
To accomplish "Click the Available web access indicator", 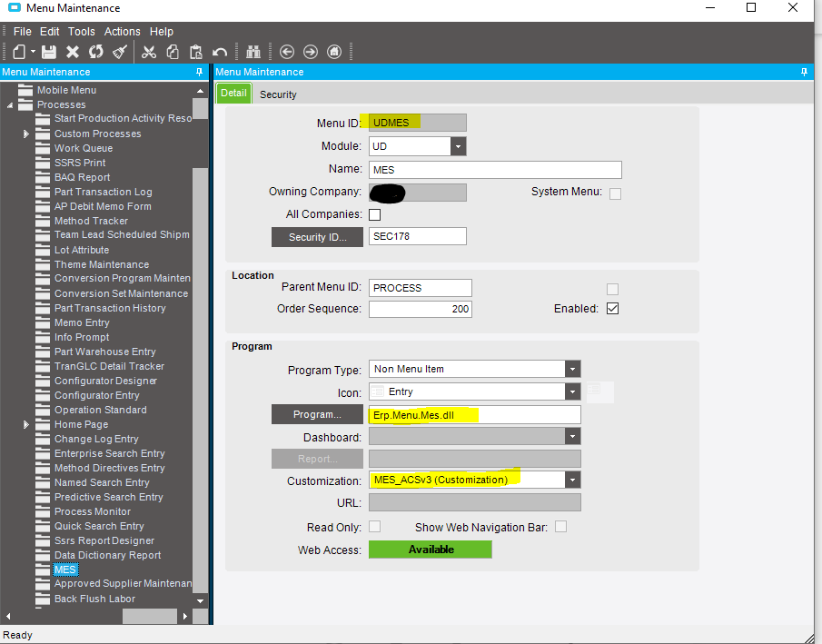I will click(431, 550).
